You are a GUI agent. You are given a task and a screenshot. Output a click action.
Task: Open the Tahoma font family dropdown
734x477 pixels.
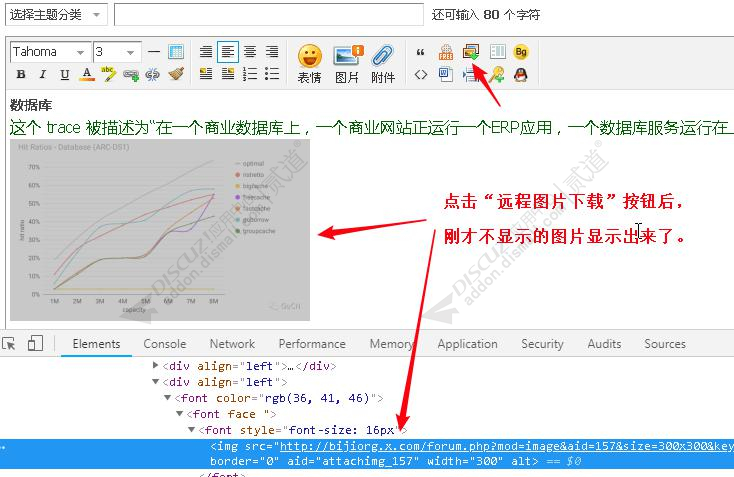click(50, 51)
